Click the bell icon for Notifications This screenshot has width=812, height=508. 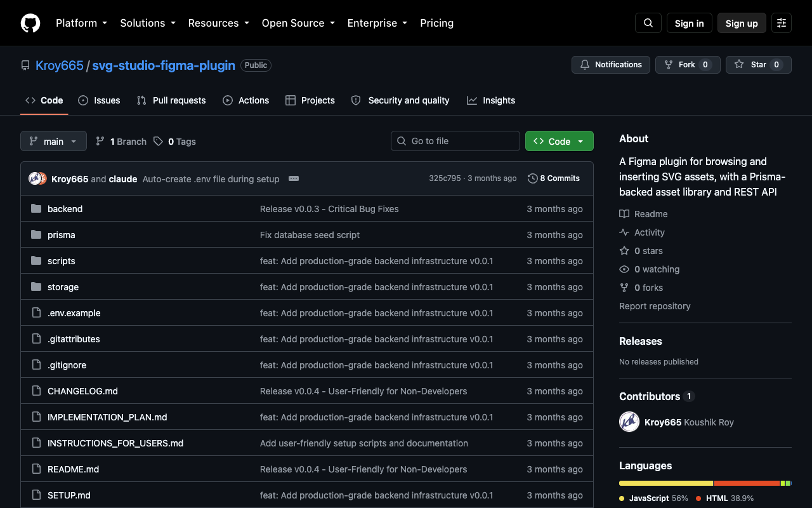tap(584, 65)
